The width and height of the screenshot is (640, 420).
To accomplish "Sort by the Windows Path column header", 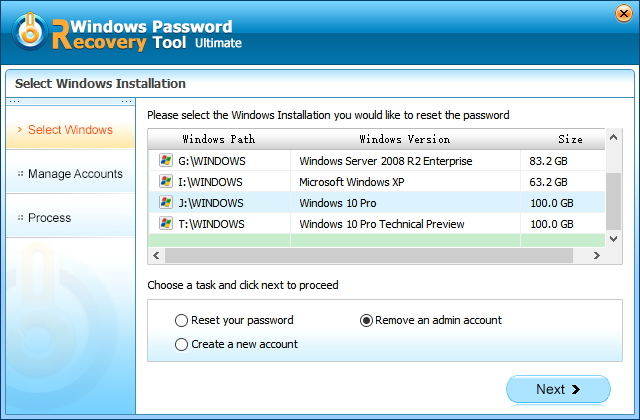I will pyautogui.click(x=219, y=139).
